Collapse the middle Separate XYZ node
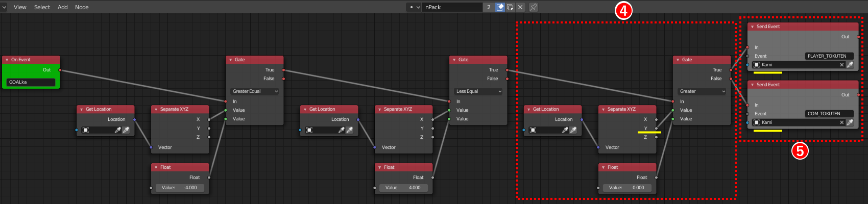868x204 pixels. [x=379, y=109]
